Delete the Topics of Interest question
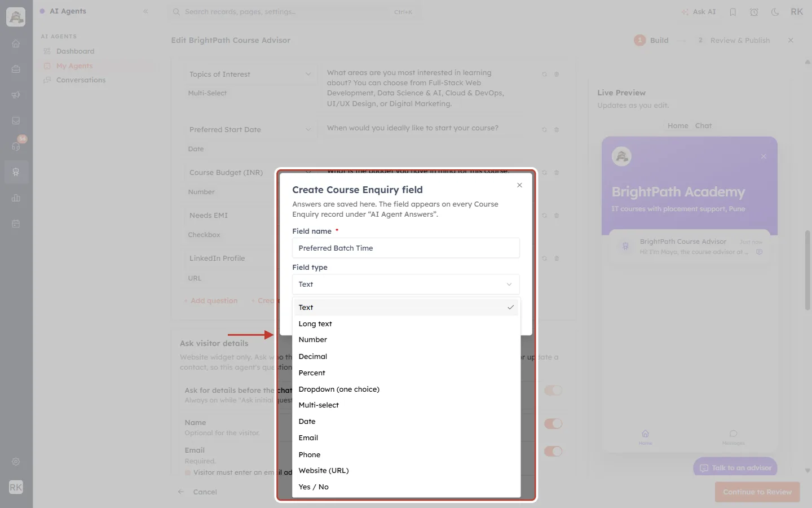The image size is (812, 508). point(557,74)
